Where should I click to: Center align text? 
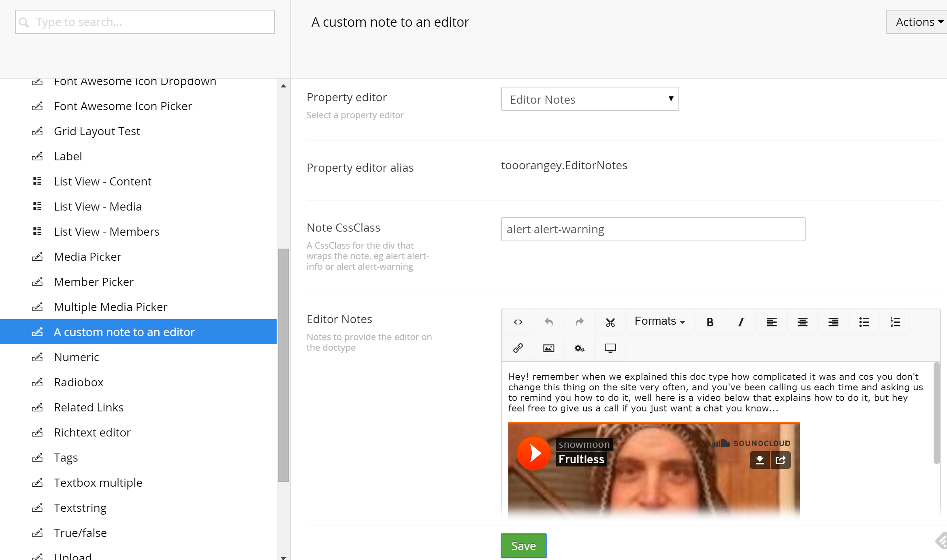(802, 322)
